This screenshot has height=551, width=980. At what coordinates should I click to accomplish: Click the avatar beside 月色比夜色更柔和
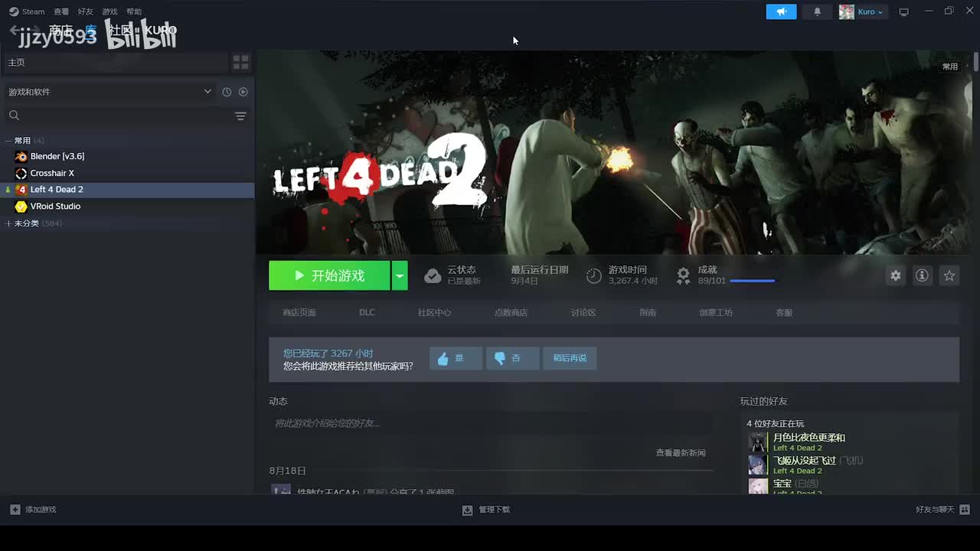758,442
